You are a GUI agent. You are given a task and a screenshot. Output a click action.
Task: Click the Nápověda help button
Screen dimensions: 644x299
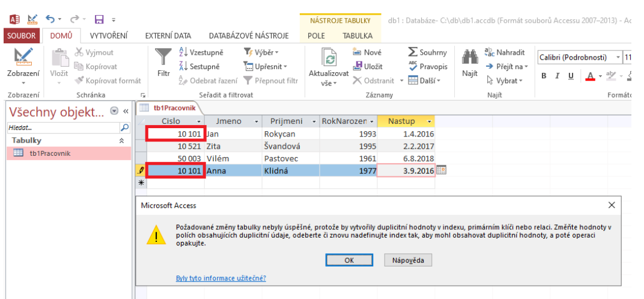click(407, 260)
